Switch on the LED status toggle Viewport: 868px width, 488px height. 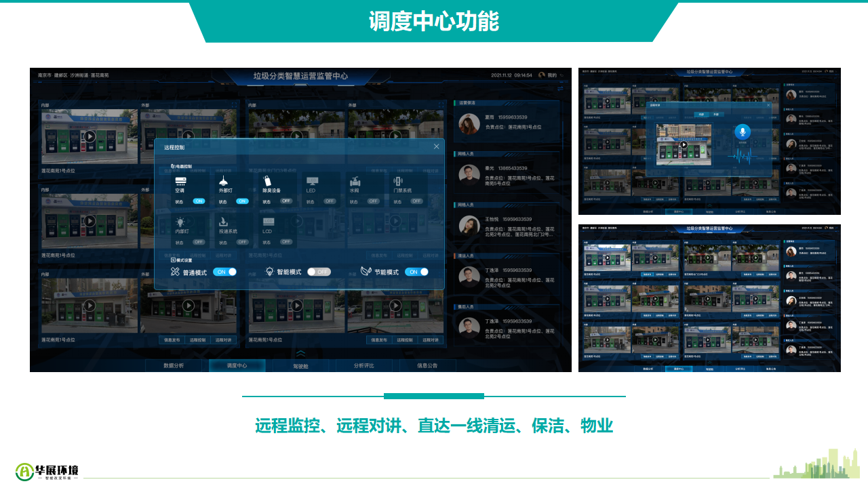click(330, 201)
